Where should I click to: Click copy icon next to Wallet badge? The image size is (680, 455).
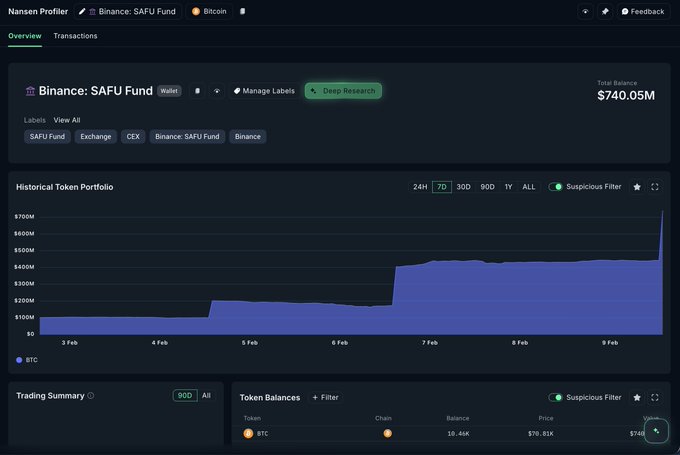[197, 91]
